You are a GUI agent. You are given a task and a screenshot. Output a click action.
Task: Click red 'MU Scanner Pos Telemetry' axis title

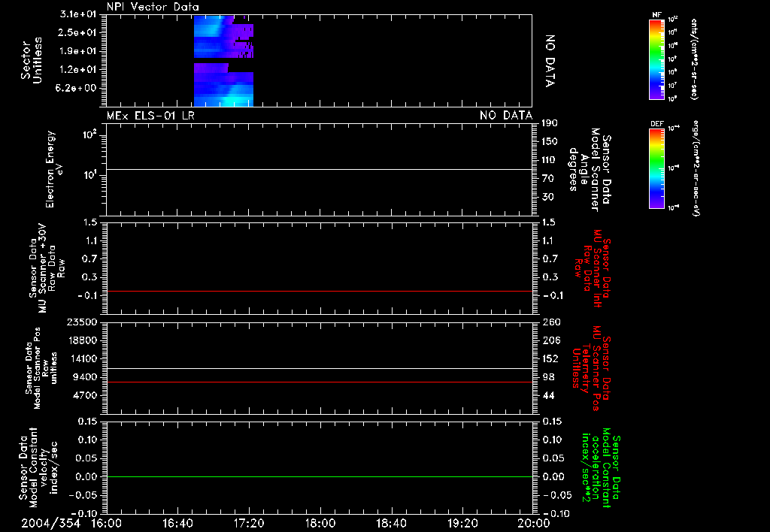pyautogui.click(x=591, y=368)
